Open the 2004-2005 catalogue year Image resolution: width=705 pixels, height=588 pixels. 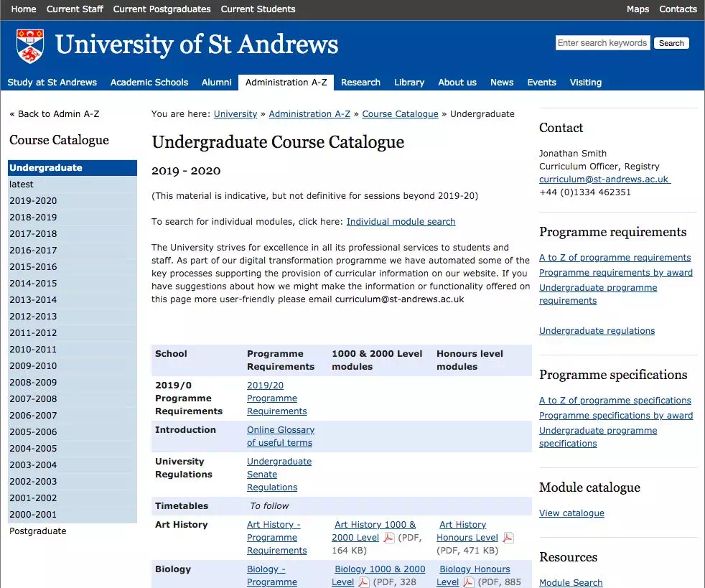point(73,448)
